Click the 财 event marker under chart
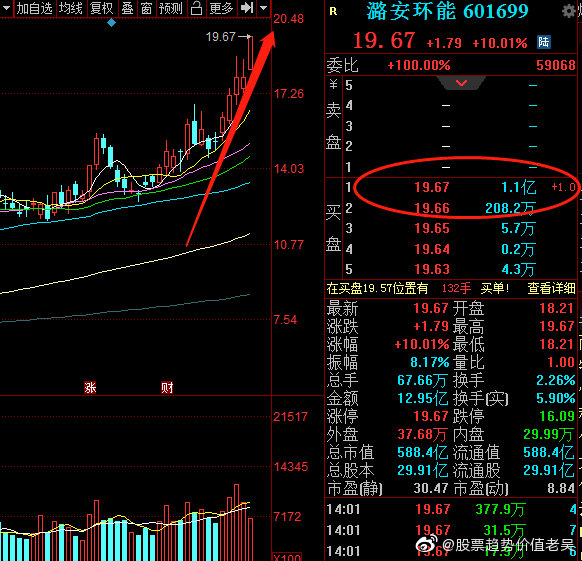The height and width of the screenshot is (561, 582). [167, 387]
